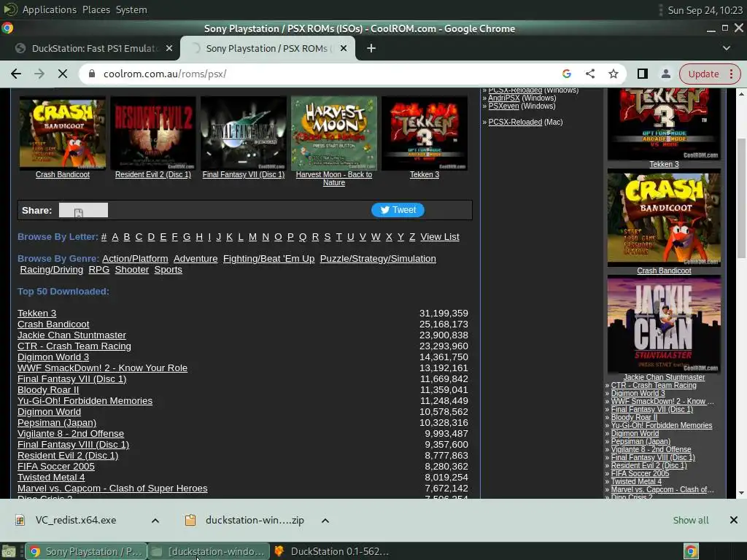Browse the Action/Platform genre

135,259
